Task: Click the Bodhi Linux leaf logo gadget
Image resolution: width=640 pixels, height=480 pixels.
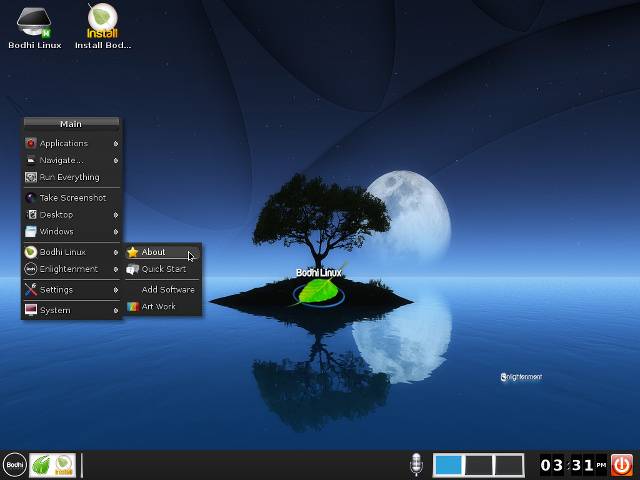Action: 319,287
